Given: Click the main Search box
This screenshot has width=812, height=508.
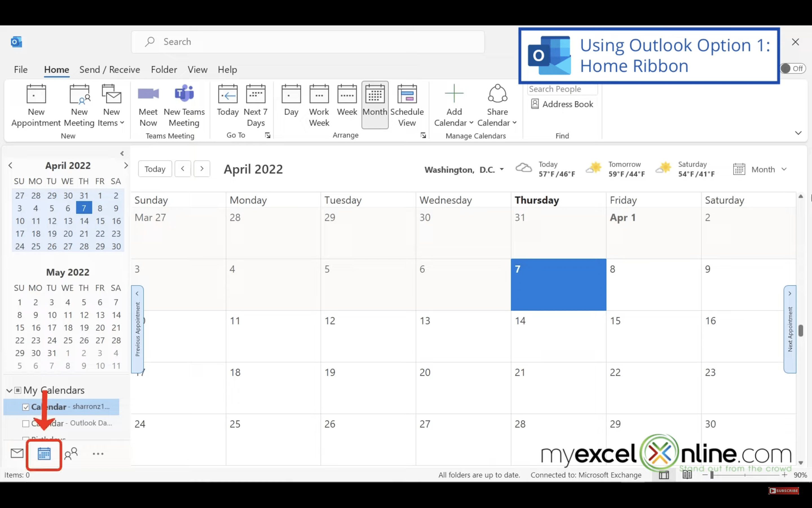Looking at the screenshot, I should (x=308, y=42).
